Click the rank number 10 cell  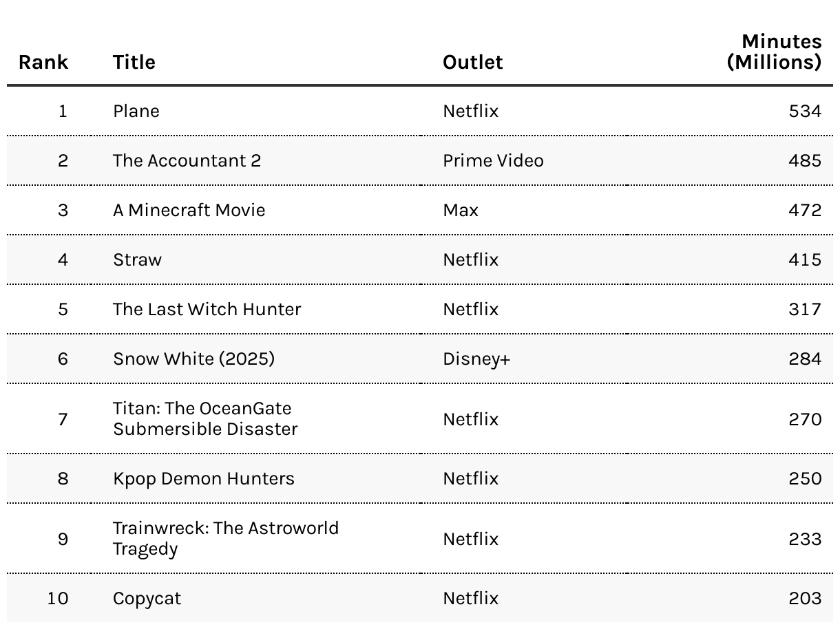(58, 598)
